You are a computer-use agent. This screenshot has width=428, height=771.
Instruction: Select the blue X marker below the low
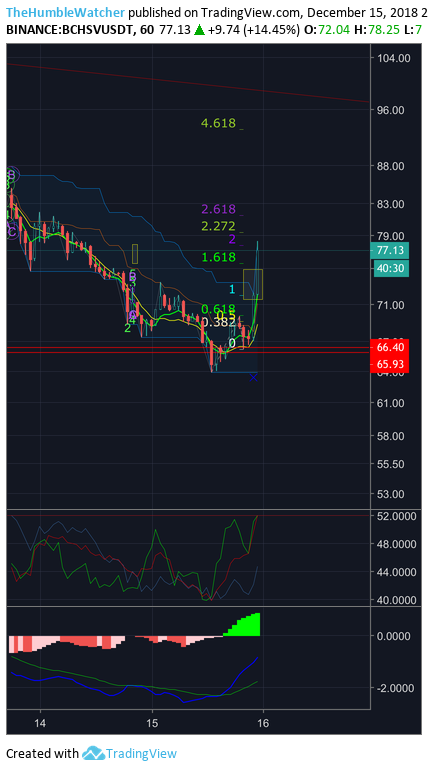(x=253, y=378)
